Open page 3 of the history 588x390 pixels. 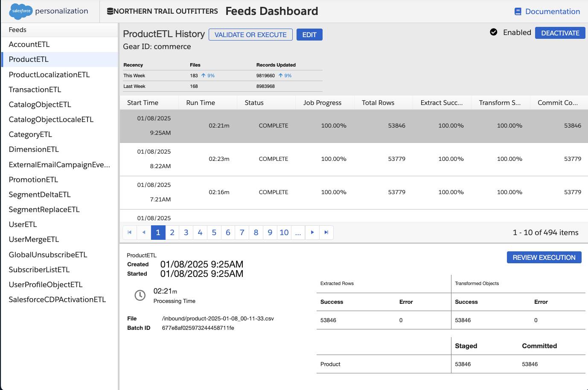click(186, 232)
